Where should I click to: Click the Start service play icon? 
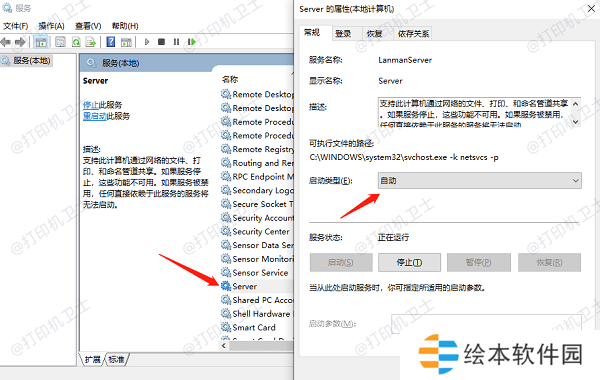point(147,42)
